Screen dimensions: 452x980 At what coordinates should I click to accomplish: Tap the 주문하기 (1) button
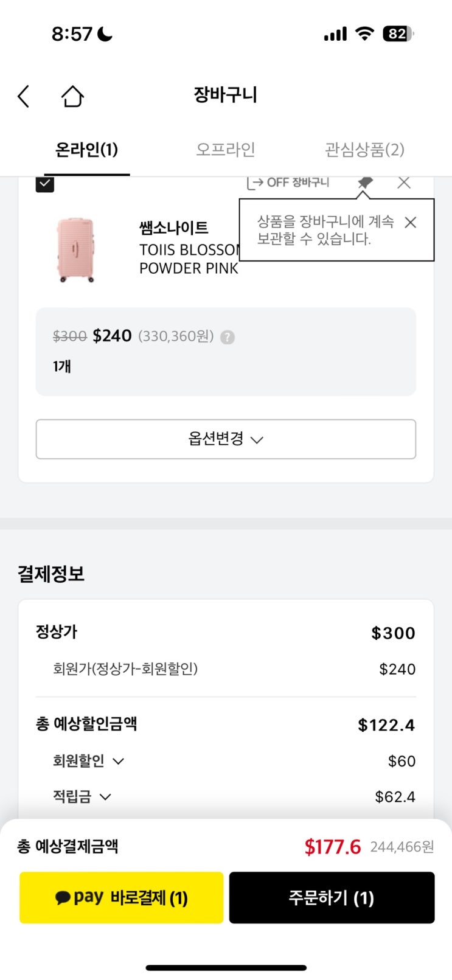tap(332, 897)
